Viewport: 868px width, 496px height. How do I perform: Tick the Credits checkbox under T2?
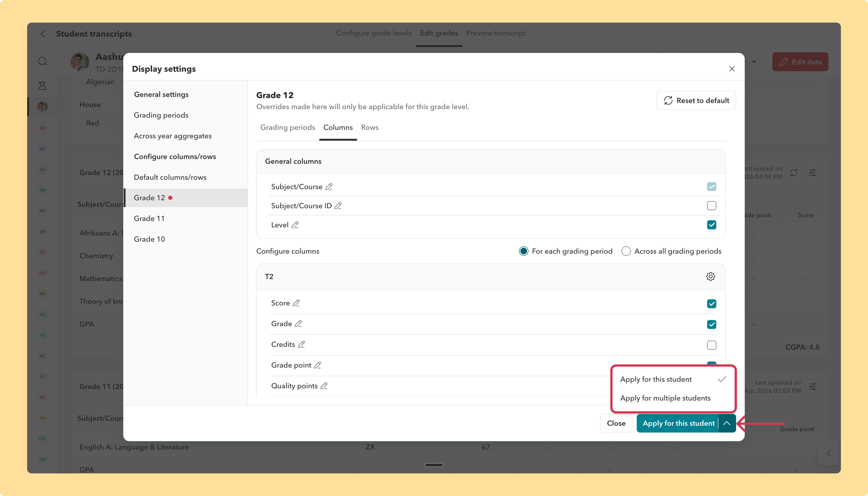click(711, 345)
